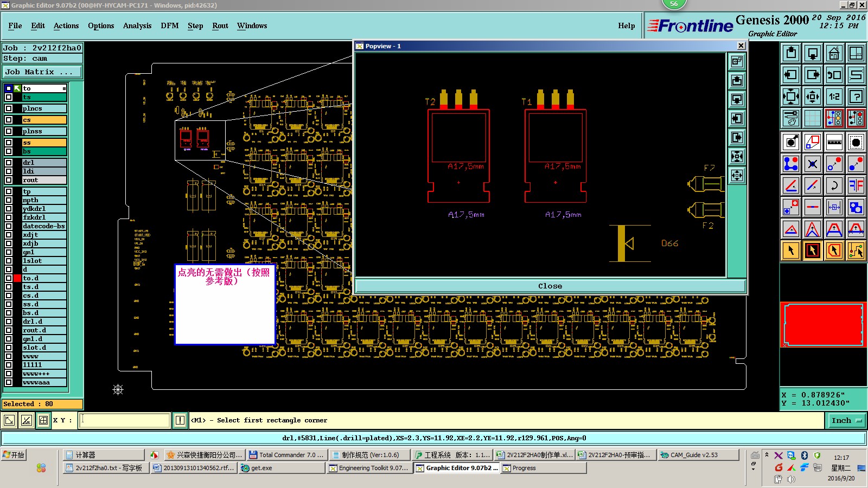Click the pan down view icon
This screenshot has width=868, height=488.
pos(813,53)
